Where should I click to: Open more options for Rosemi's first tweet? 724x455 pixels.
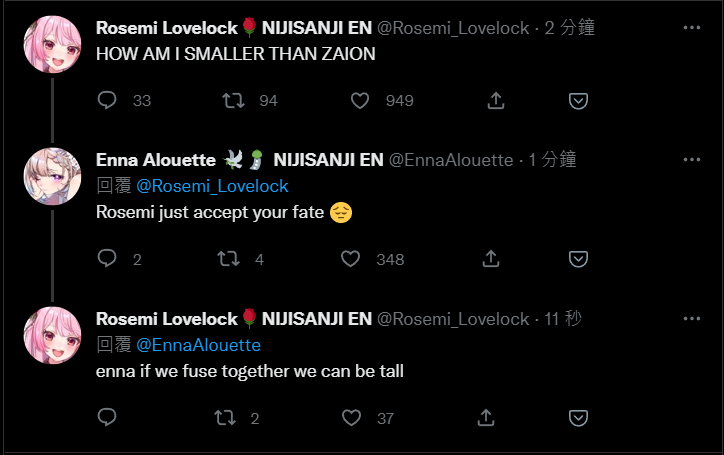pyautogui.click(x=692, y=28)
